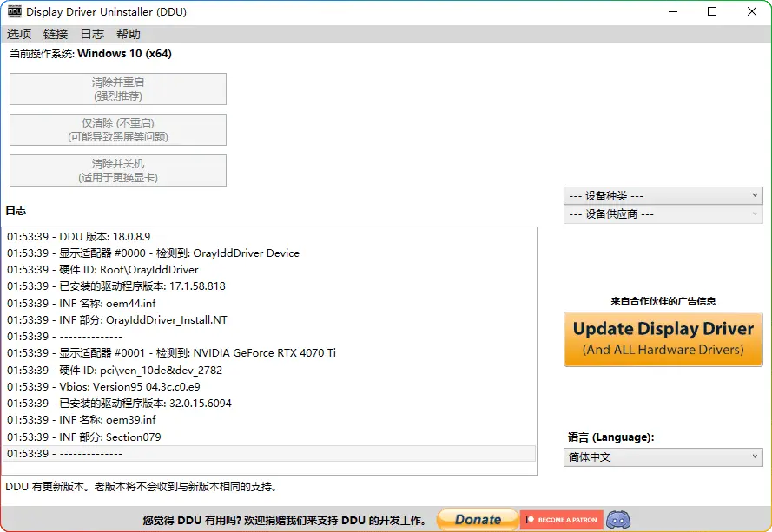Open the 链接 menu

pyautogui.click(x=56, y=34)
